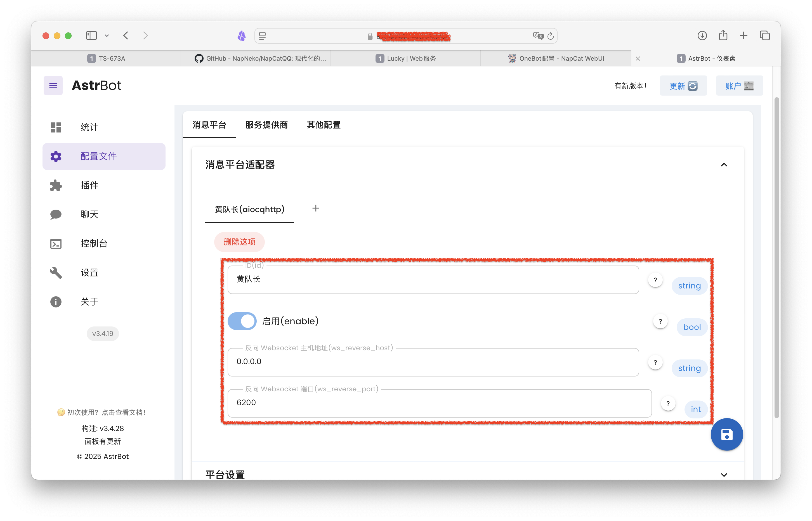Select the 黄队长(aiocqhttp) adapter tab

click(250, 209)
